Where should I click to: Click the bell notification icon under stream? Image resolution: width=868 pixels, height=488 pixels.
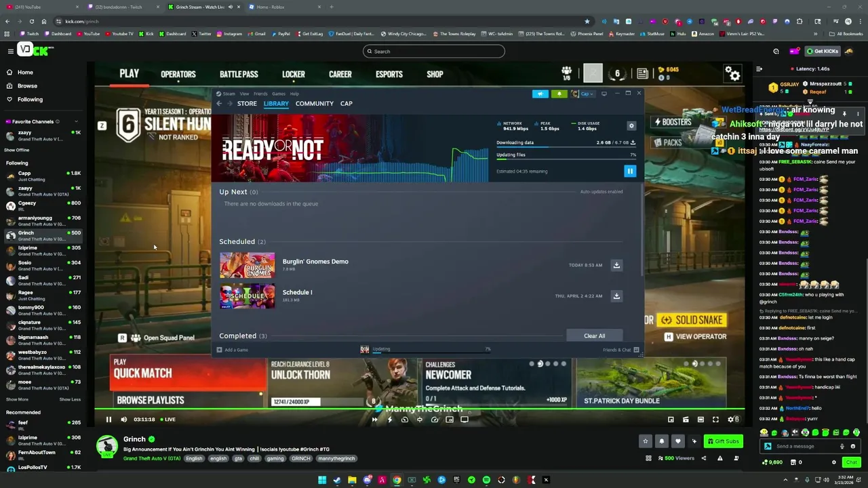[x=662, y=441]
